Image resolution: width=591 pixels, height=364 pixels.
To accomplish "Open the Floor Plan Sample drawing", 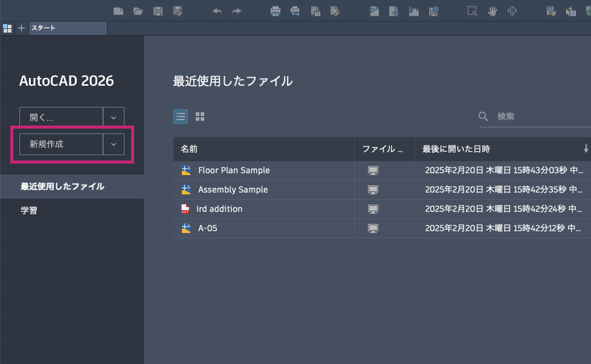I will [234, 170].
